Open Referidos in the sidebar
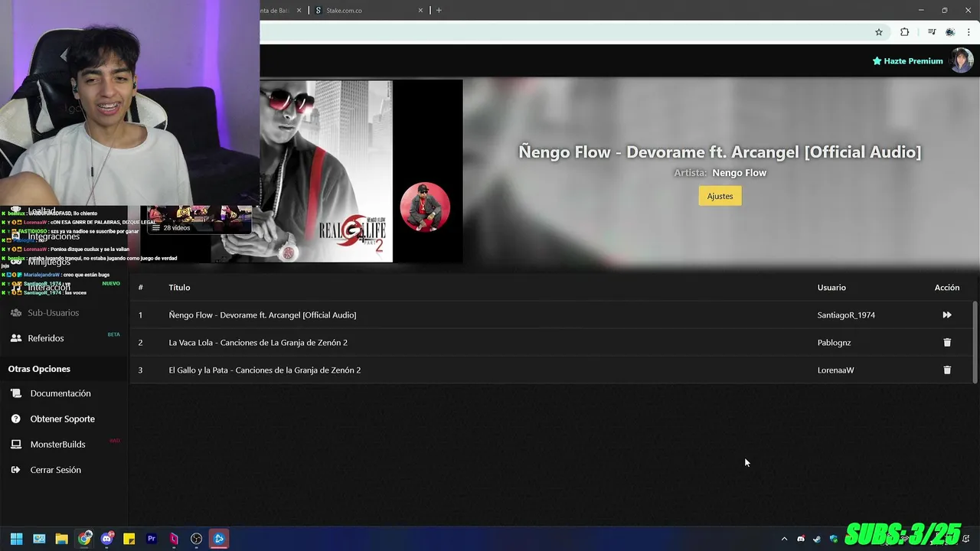Image resolution: width=980 pixels, height=551 pixels. coord(46,337)
